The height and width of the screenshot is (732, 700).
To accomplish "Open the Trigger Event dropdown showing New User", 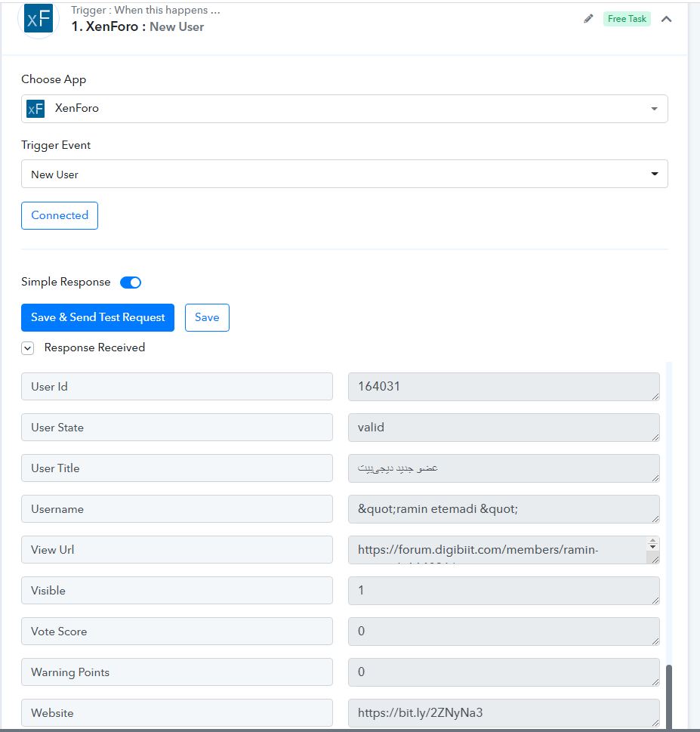I will (x=344, y=175).
